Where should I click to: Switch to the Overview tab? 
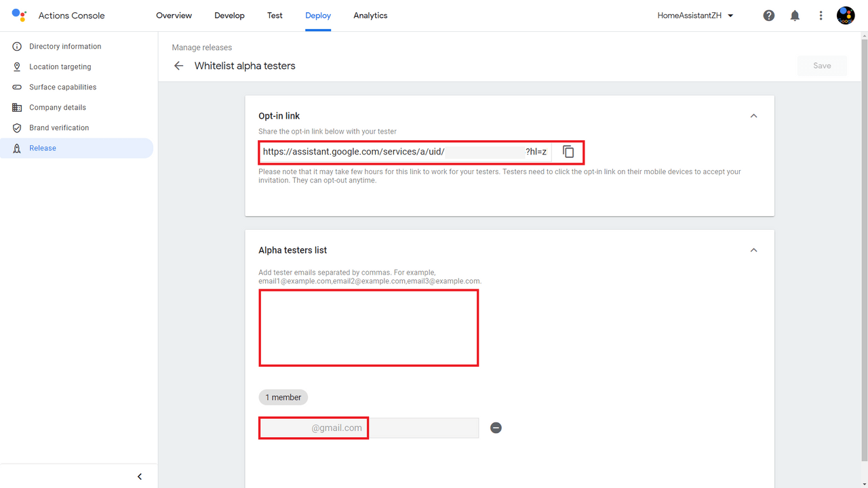point(174,16)
